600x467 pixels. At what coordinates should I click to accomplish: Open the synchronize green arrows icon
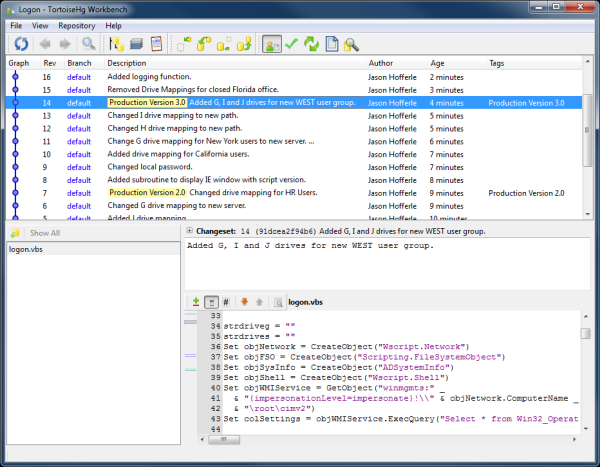311,44
